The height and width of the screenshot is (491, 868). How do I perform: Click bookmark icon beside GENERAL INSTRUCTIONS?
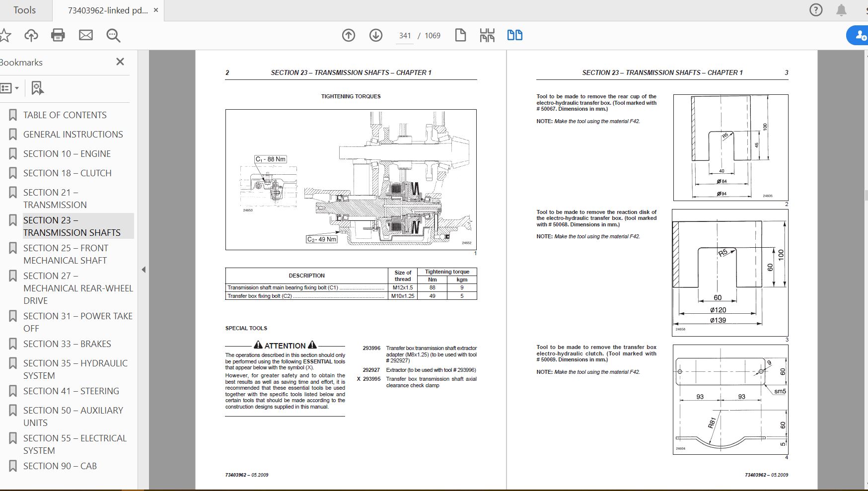[13, 135]
